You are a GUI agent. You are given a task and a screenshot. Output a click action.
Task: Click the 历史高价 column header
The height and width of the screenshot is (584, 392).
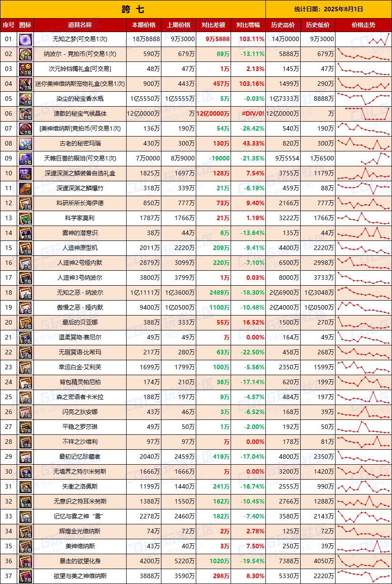coord(283,25)
